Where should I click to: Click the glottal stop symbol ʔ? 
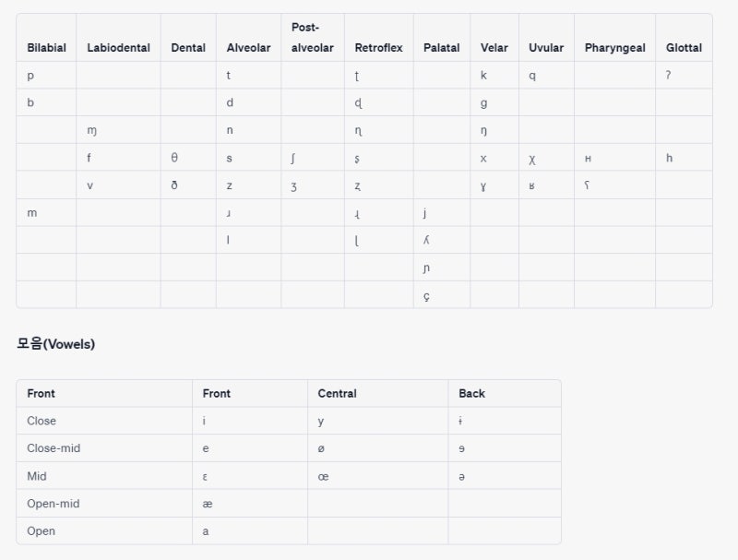click(x=668, y=75)
